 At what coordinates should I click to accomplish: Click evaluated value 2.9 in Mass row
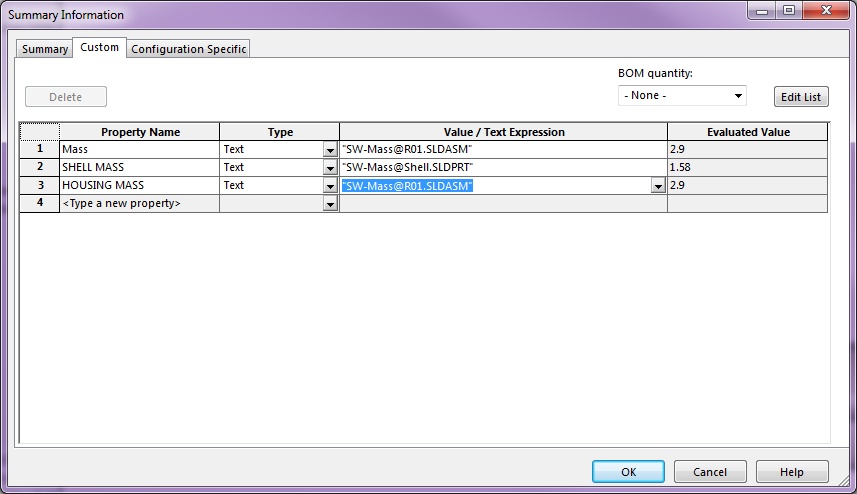(747, 149)
